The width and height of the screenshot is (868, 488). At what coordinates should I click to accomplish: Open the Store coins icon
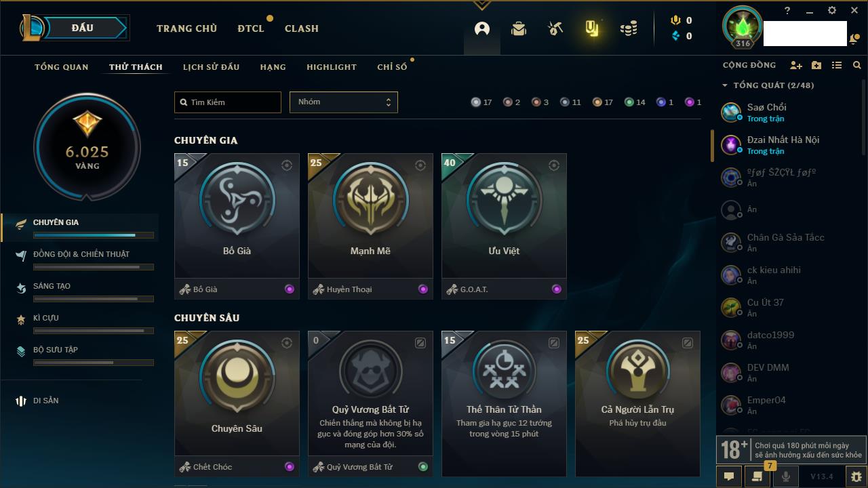(629, 28)
